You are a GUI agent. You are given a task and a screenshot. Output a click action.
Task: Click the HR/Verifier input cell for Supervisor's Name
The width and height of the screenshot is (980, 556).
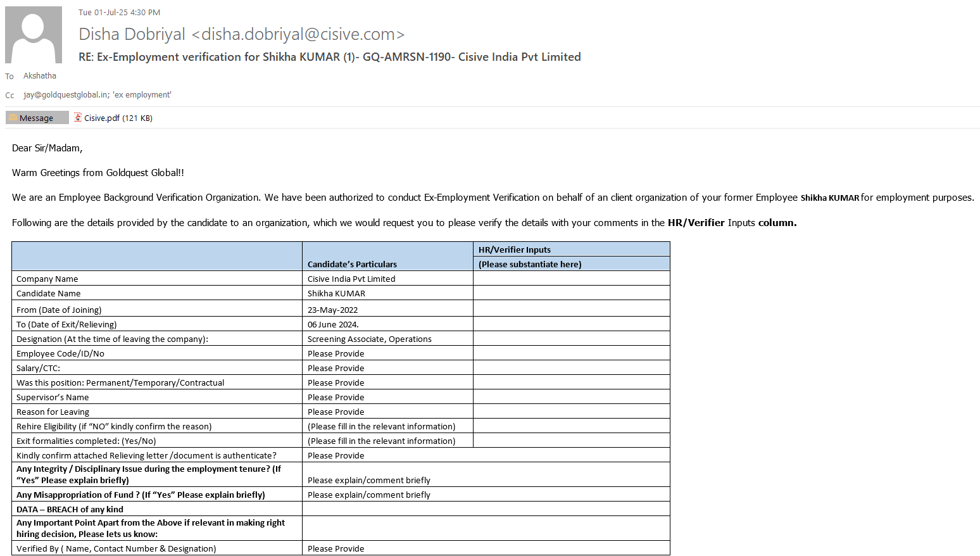point(571,397)
